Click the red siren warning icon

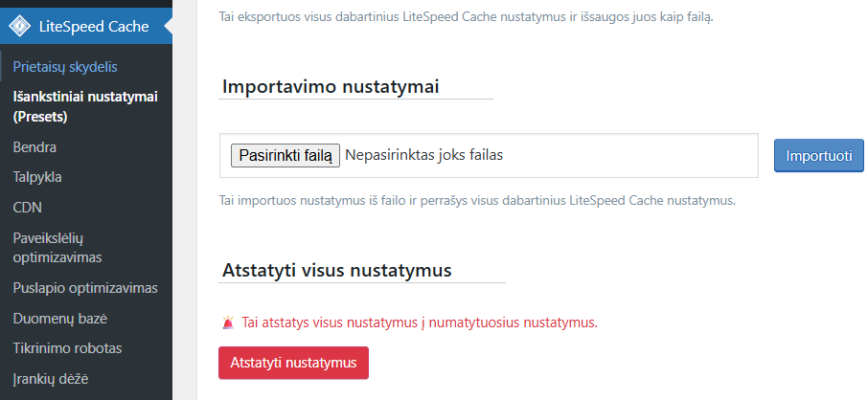point(227,322)
